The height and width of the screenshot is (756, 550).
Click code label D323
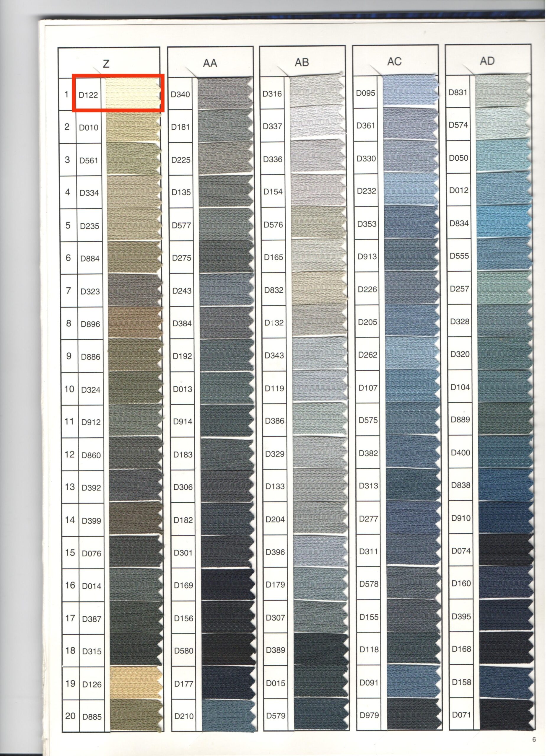tap(90, 291)
